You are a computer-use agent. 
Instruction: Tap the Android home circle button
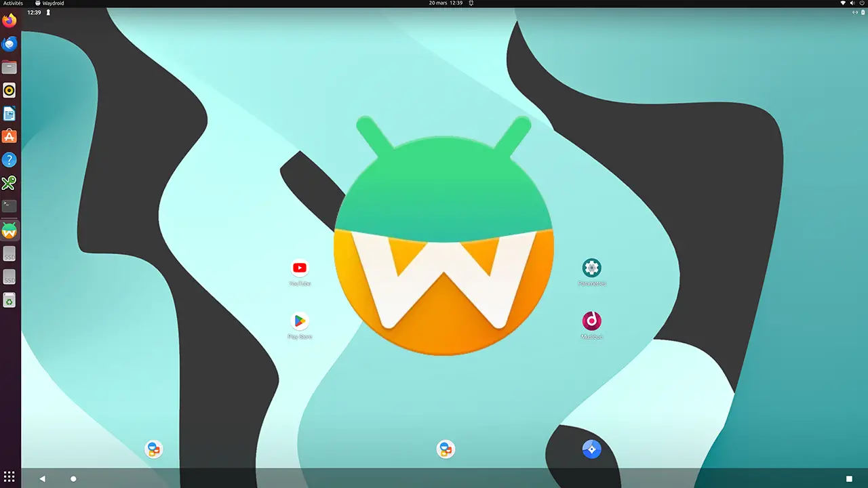[73, 479]
